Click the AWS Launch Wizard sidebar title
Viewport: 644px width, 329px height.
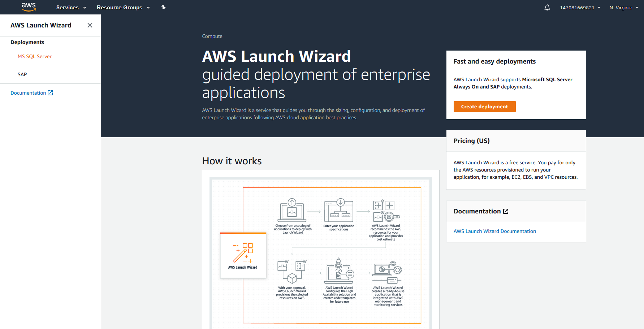coord(41,25)
